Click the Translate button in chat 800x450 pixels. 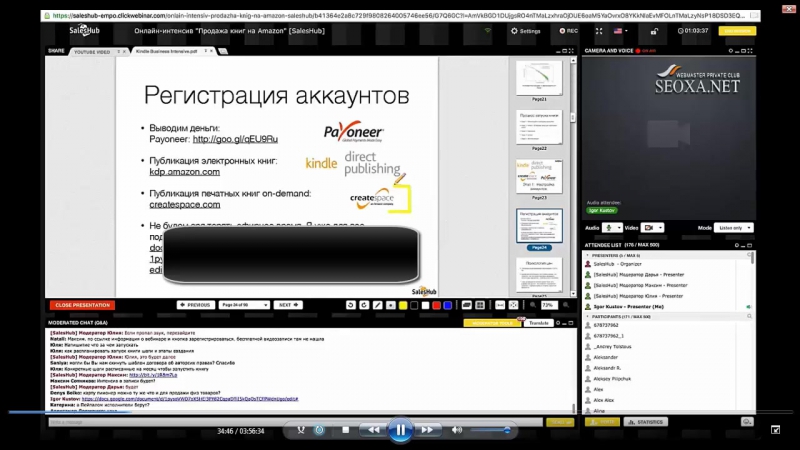point(539,323)
